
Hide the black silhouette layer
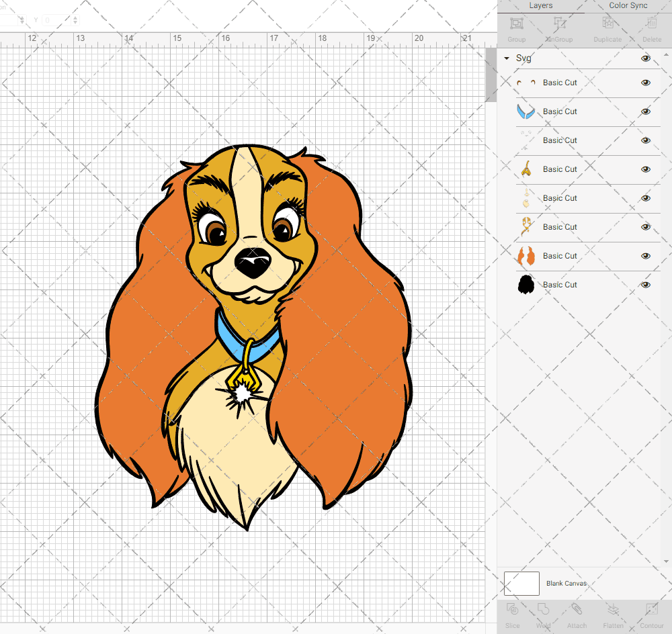click(645, 285)
